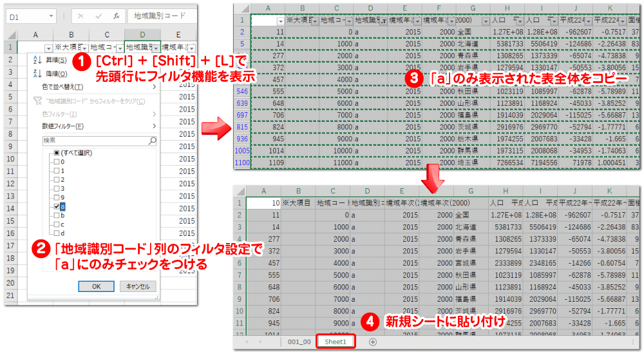This screenshot has width=644, height=352.
Task: Open the column A filter arrow in the left sheet
Action: coord(48,48)
